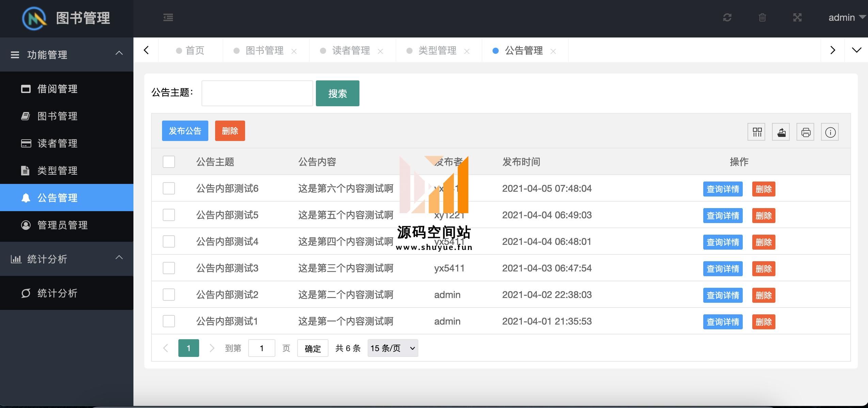This screenshot has height=408, width=868.
Task: Switch to the 首页 tab
Action: 191,50
